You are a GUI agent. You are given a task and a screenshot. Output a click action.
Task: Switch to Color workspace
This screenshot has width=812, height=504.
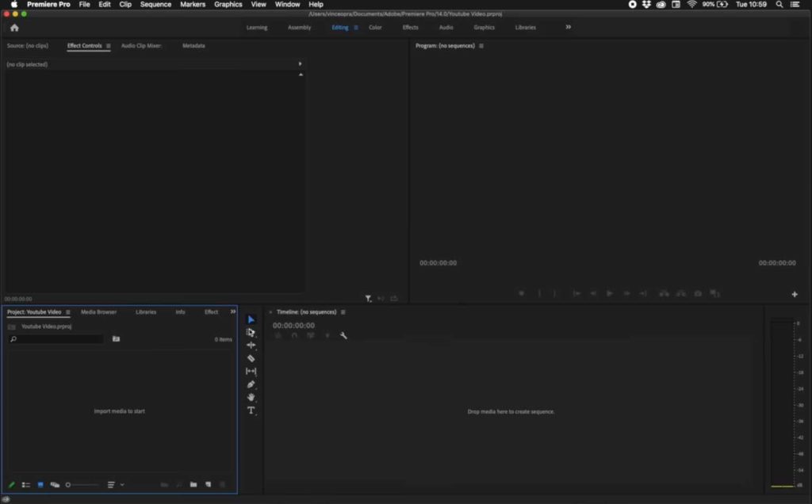(x=375, y=28)
